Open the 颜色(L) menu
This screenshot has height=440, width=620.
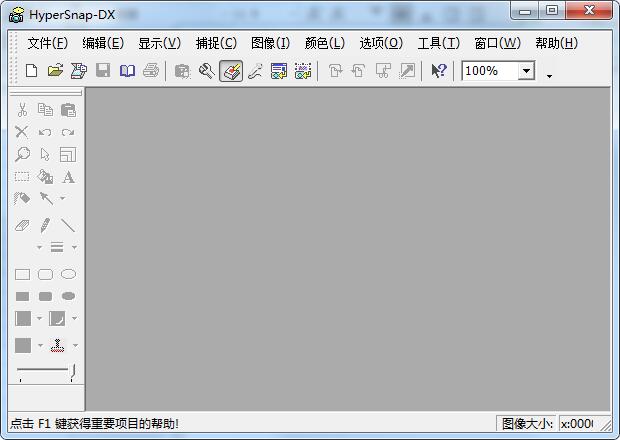pos(325,43)
